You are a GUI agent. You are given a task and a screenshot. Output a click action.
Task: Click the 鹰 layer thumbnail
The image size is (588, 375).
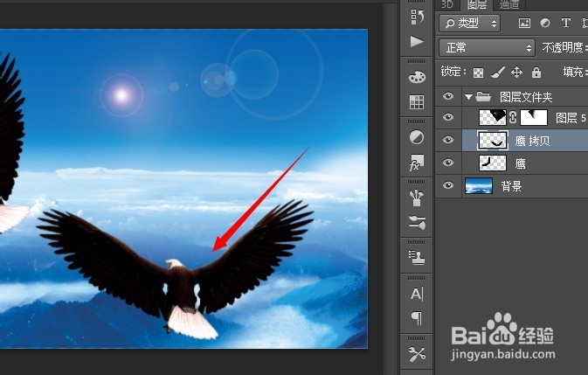pyautogui.click(x=493, y=163)
